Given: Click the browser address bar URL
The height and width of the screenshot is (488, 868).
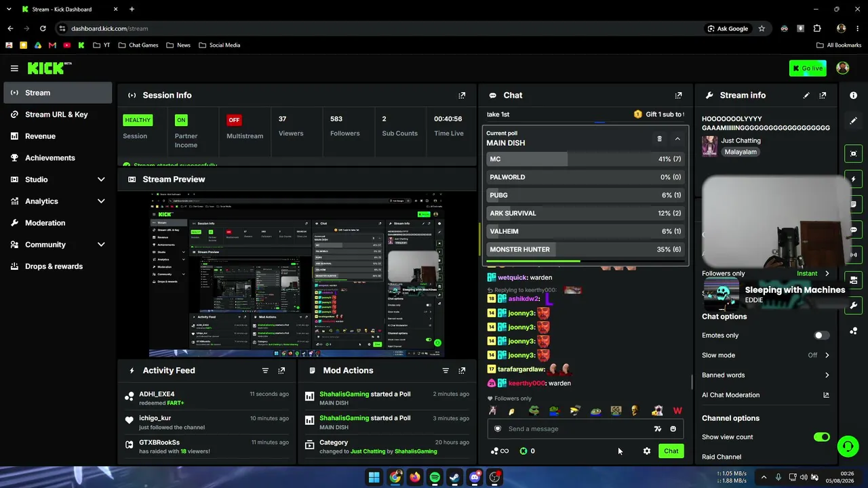Looking at the screenshot, I should (x=109, y=28).
